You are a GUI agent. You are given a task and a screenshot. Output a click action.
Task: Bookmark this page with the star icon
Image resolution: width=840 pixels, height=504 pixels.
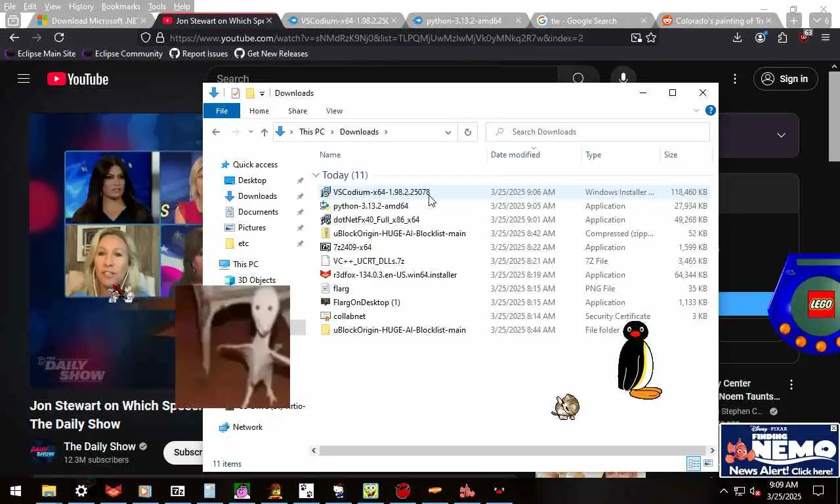point(651,38)
